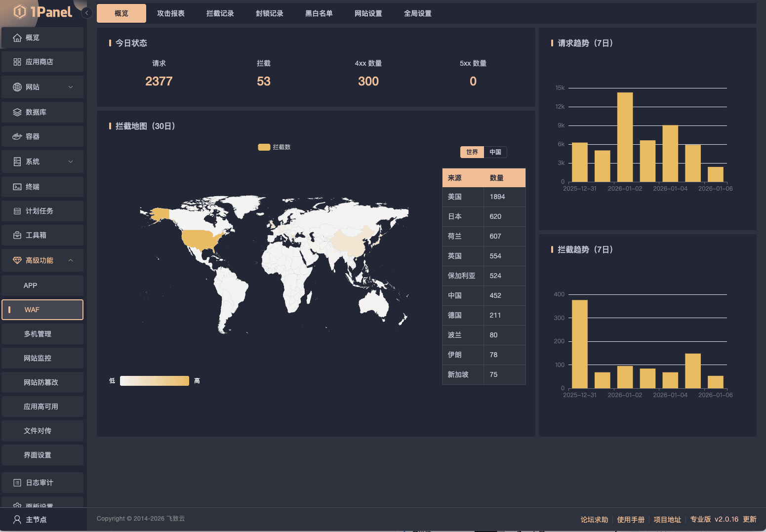Click the 更新 update link
The width and height of the screenshot is (766, 532).
[x=749, y=519]
